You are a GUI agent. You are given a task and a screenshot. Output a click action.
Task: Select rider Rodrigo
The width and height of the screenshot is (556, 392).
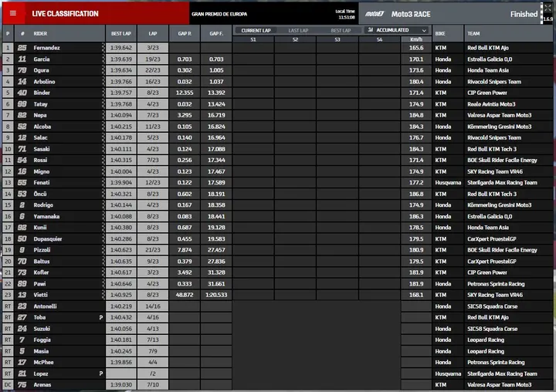click(x=43, y=204)
